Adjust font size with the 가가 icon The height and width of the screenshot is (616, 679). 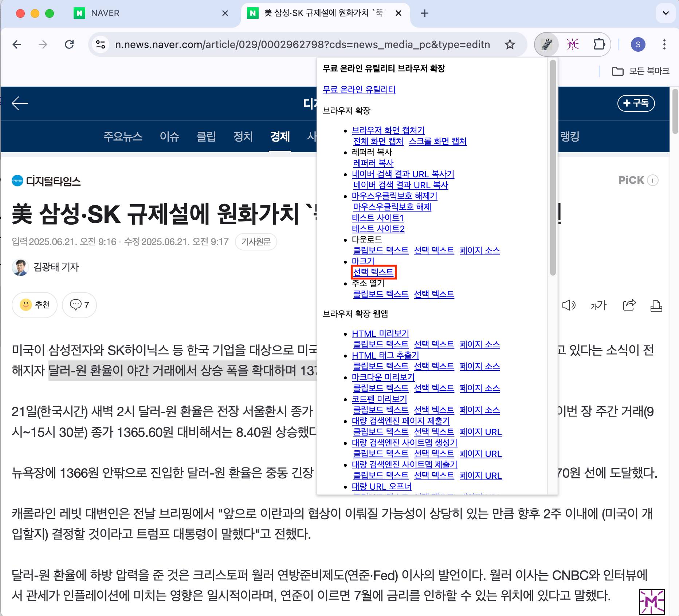598,305
